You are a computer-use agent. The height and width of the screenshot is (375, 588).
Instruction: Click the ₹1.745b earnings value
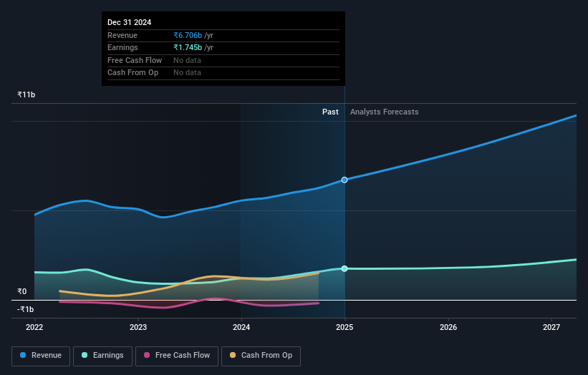[188, 47]
